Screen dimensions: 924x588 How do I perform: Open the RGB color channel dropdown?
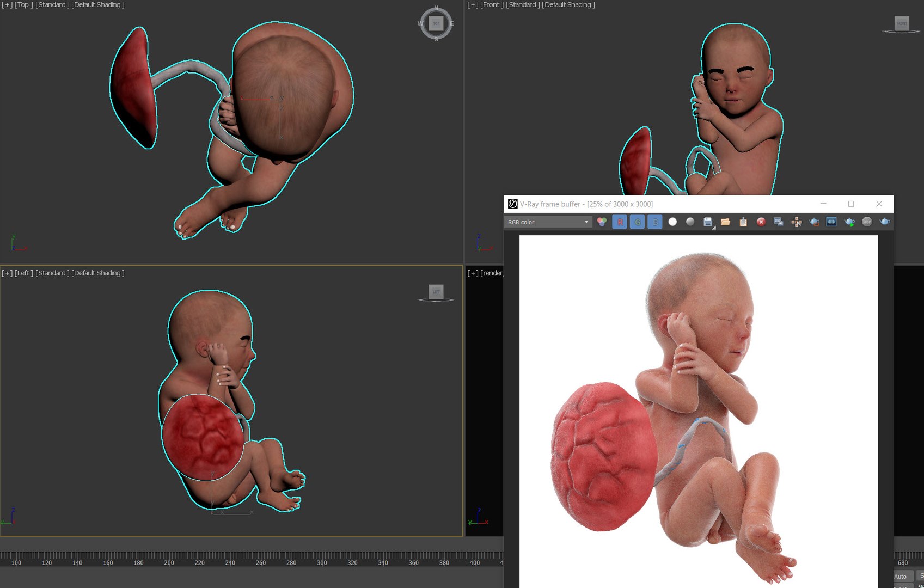tap(548, 222)
